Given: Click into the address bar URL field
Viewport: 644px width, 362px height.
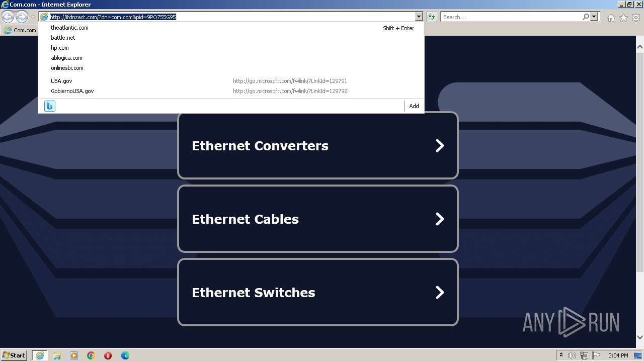Looking at the screenshot, I should pyautogui.click(x=232, y=17).
